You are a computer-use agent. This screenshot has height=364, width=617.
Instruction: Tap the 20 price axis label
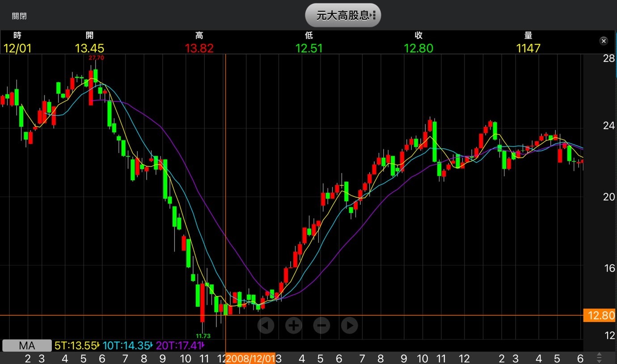[609, 197]
